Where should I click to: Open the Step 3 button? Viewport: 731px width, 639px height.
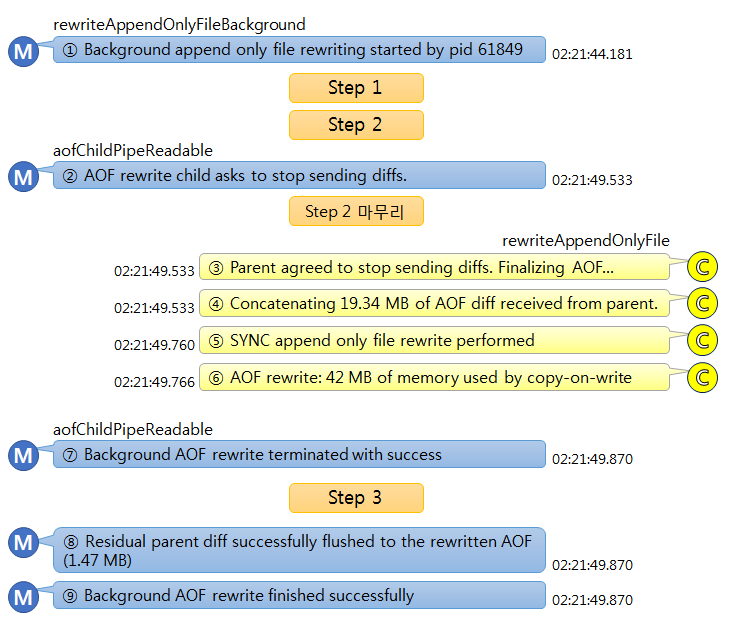356,498
